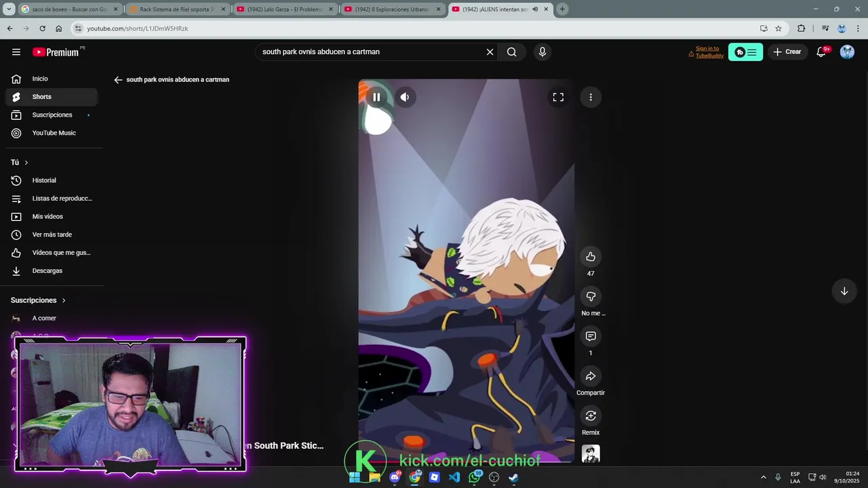Close the ALIENS intentan tab
Screen dimensions: 868x488
click(546, 9)
